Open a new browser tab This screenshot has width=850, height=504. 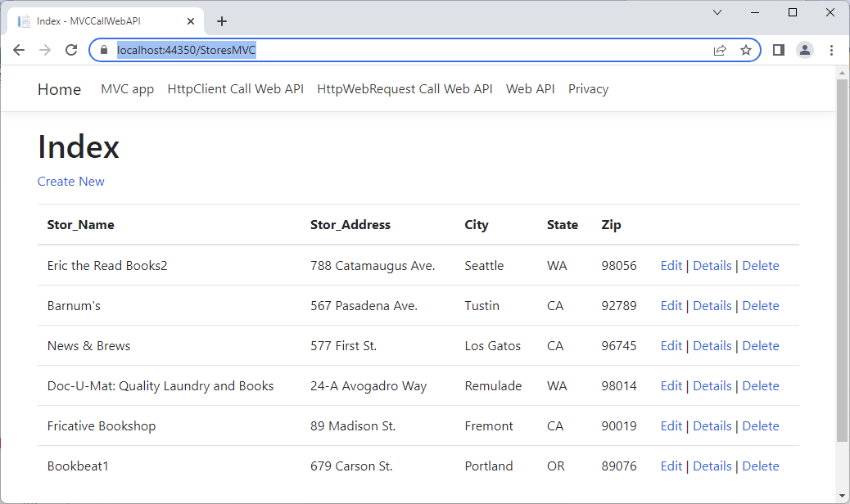tap(221, 21)
